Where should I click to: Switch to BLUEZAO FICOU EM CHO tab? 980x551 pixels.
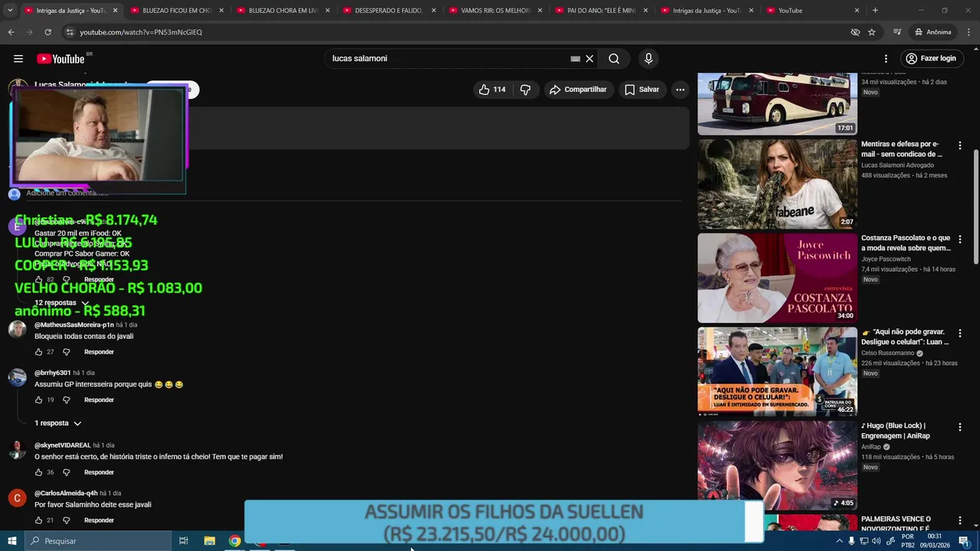pyautogui.click(x=177, y=11)
